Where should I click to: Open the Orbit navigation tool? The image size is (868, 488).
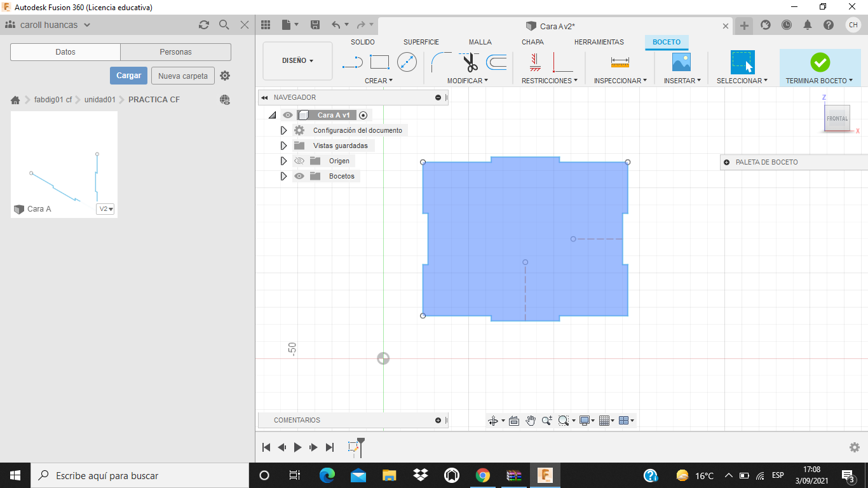click(x=492, y=421)
